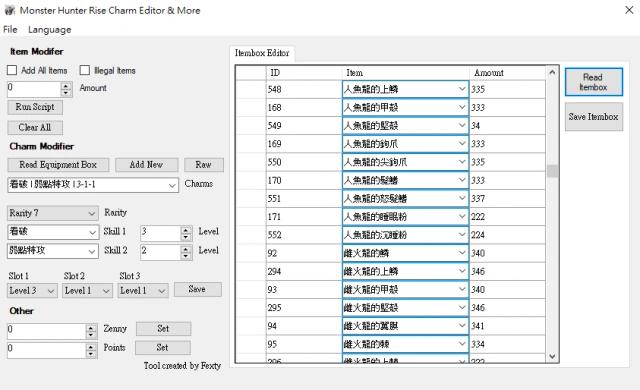640x390 pixels.
Task: Click the Zenny spinner arrows
Action: (91, 331)
